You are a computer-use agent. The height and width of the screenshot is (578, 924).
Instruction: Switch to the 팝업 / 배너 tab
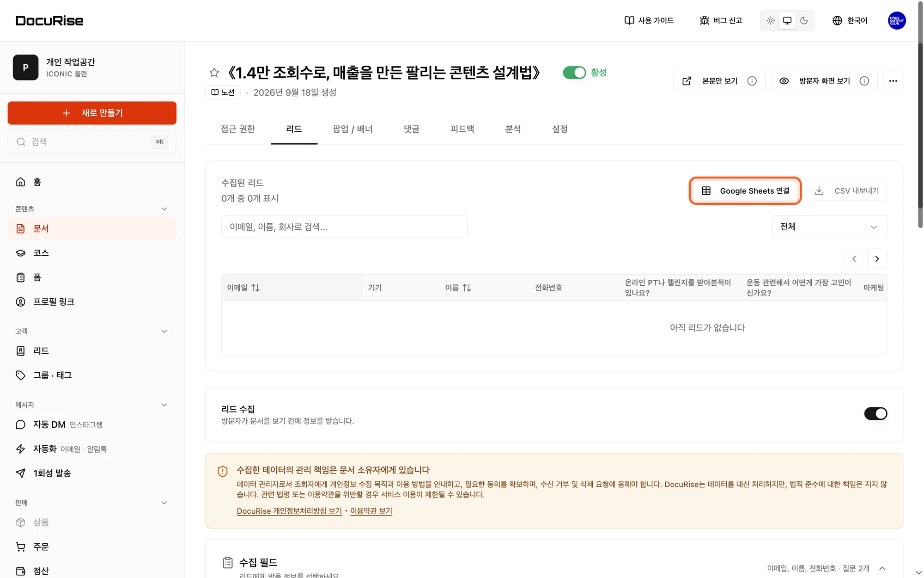(x=353, y=129)
